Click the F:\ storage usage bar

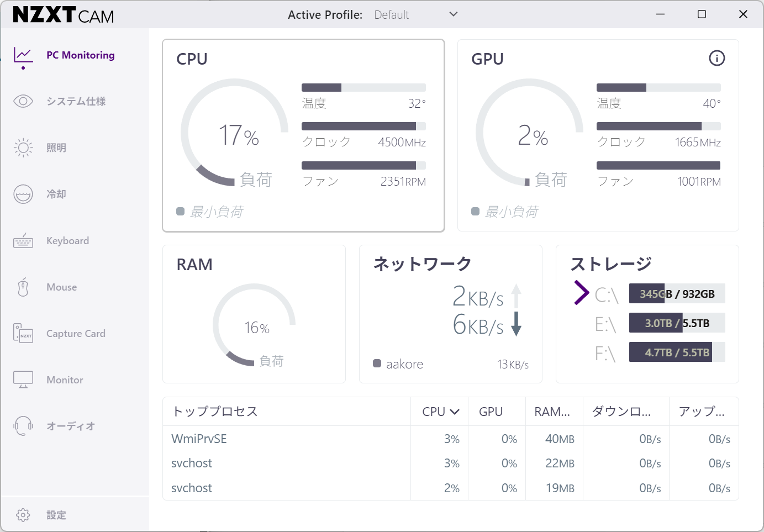click(x=677, y=352)
